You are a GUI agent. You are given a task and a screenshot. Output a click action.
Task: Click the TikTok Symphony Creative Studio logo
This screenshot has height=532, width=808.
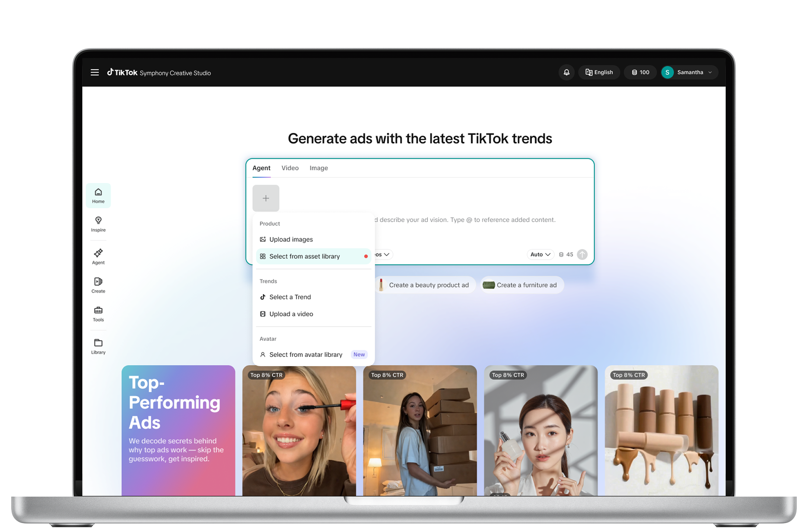click(x=159, y=73)
